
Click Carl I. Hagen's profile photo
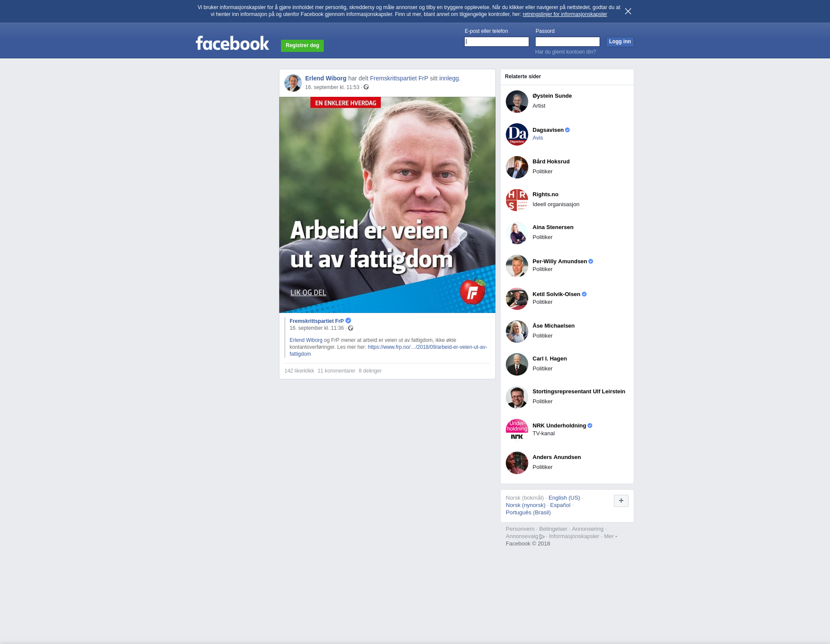[x=517, y=364]
